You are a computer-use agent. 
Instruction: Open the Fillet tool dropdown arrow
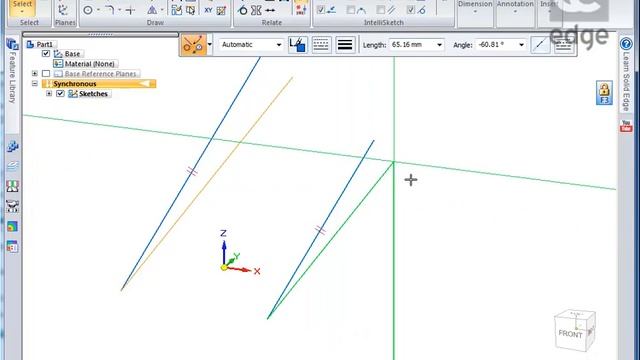[x=120, y=10]
